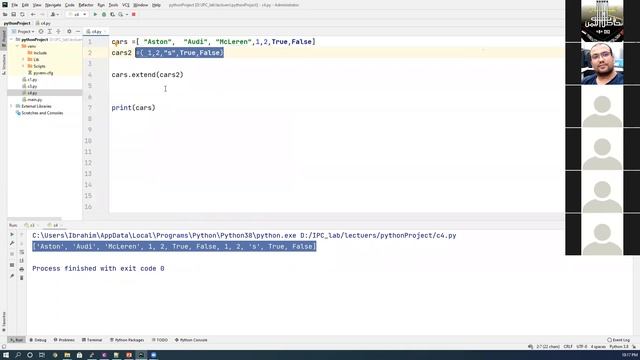The image size is (640, 360).
Task: Open Structure tool window side tab
Action: 4,64
